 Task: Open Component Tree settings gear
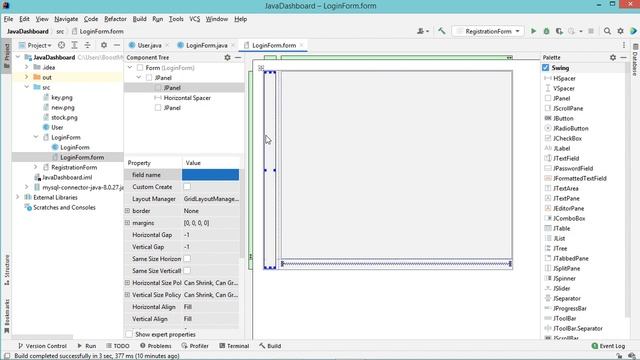tap(227, 58)
